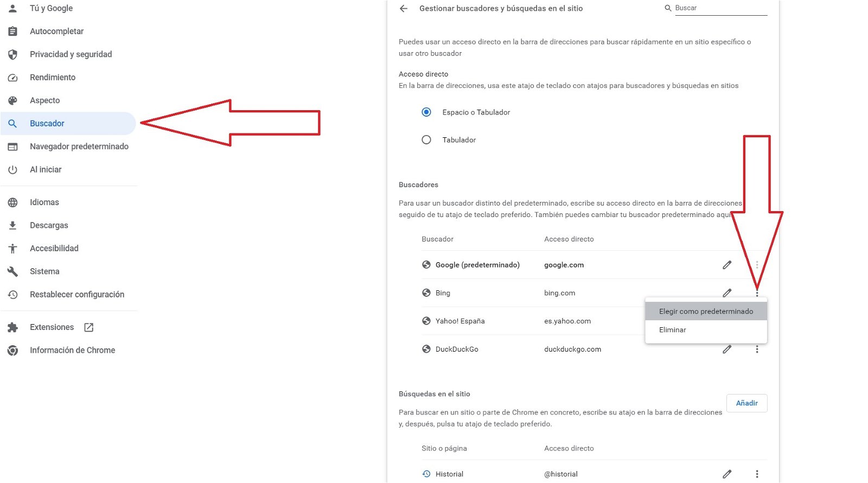The image size is (868, 483).
Task: Click the @historial shortcut text
Action: click(561, 474)
